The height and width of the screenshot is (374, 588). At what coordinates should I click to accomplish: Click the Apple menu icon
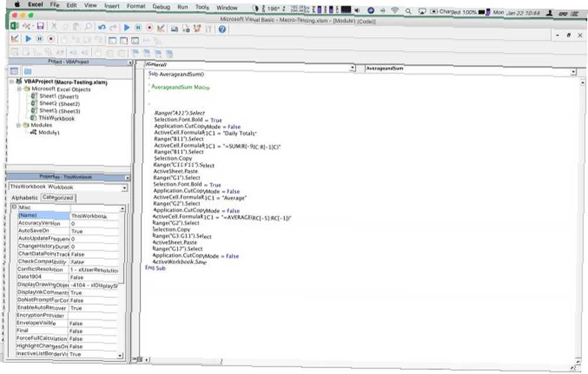click(x=17, y=5)
